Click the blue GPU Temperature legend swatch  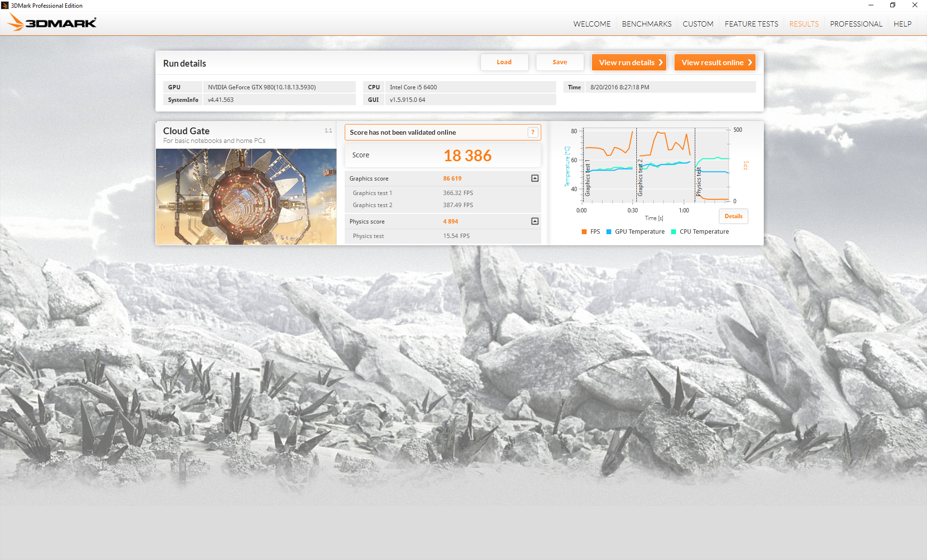(x=609, y=232)
